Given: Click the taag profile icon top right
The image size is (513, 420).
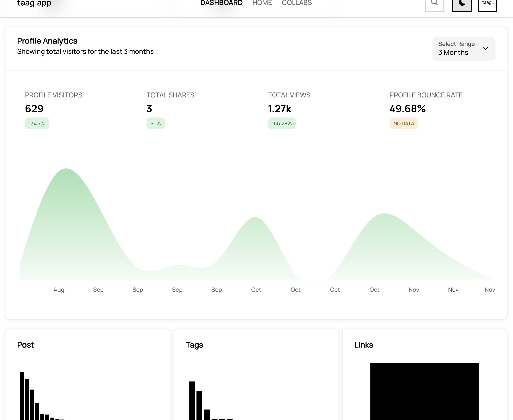Looking at the screenshot, I should tap(487, 4).
